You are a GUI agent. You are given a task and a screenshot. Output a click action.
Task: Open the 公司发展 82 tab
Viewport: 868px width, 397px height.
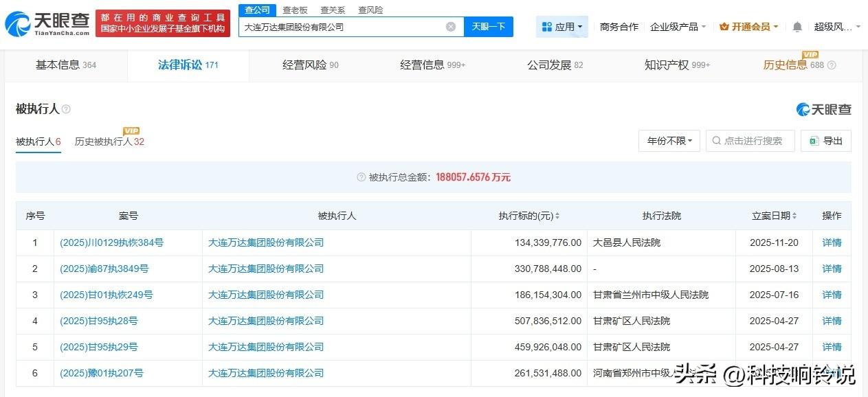click(555, 65)
